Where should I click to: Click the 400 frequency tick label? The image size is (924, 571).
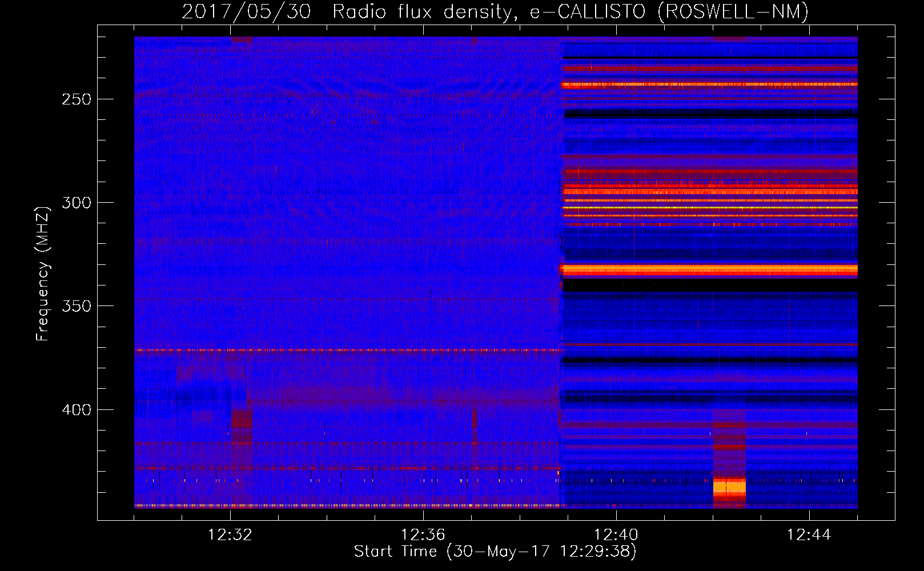pyautogui.click(x=77, y=410)
